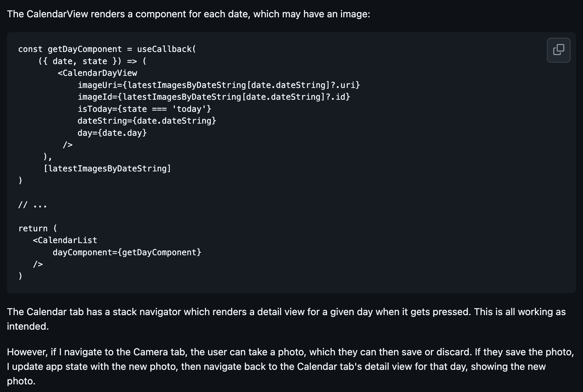Click the dayComponent={getDayComponent} prop
The width and height of the screenshot is (583, 392).
click(127, 252)
